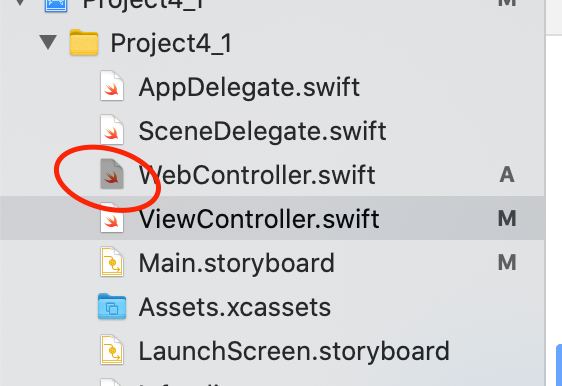This screenshot has height=386, width=562.
Task: Click the LaunchScreen.storyboard file icon
Action: 112,350
